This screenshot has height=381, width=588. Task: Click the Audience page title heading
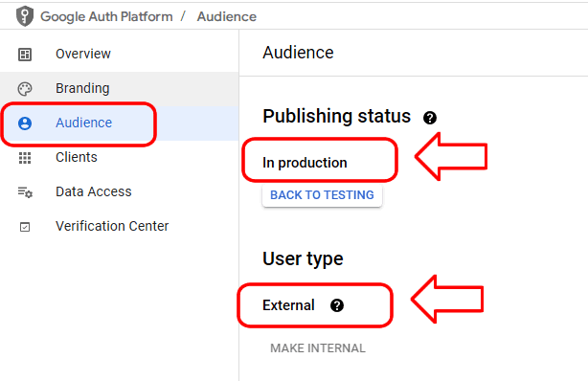tap(298, 53)
